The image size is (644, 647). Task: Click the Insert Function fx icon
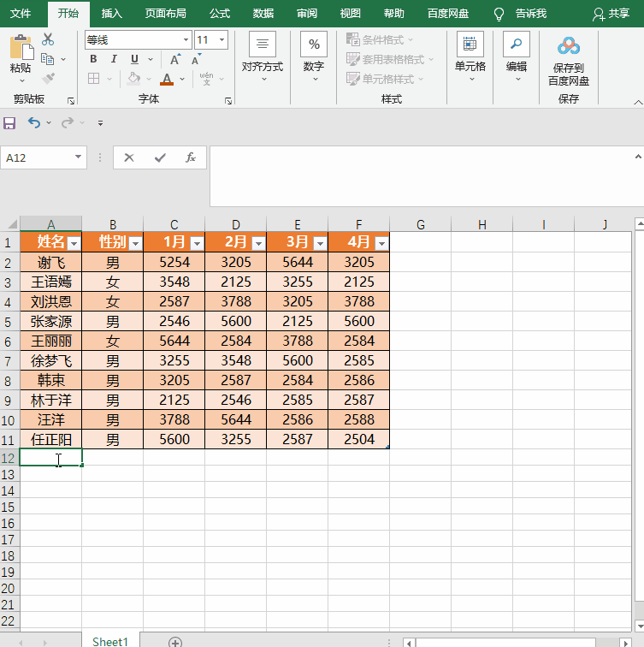pos(191,157)
